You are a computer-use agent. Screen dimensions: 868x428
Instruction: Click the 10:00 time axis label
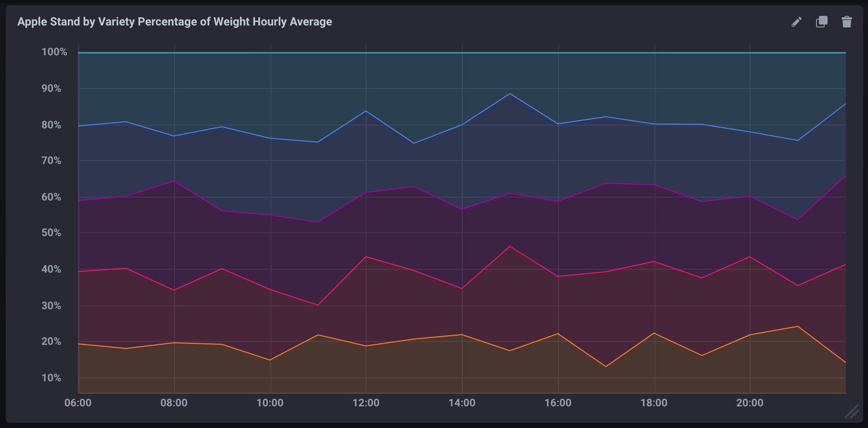[x=270, y=403]
